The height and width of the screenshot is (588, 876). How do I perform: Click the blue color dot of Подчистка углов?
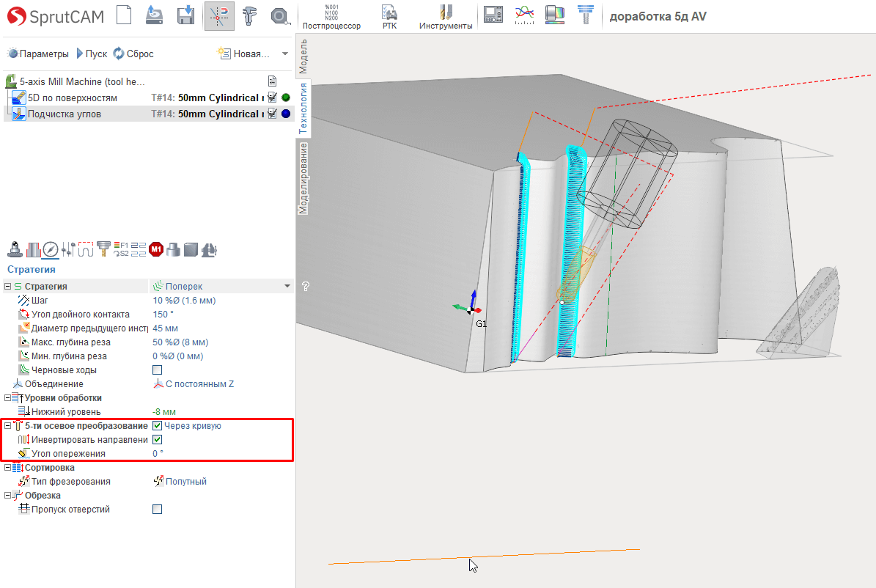pyautogui.click(x=286, y=114)
